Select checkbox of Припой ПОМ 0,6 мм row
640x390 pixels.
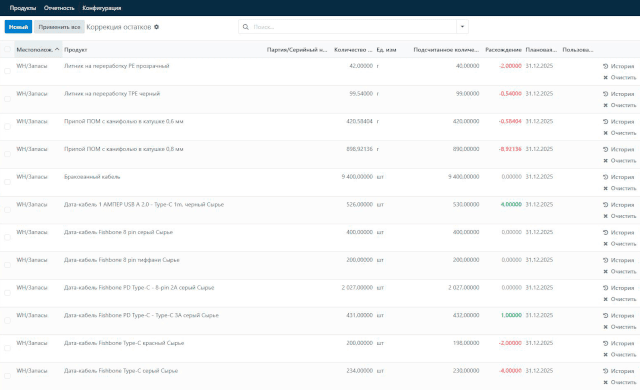[7, 126]
